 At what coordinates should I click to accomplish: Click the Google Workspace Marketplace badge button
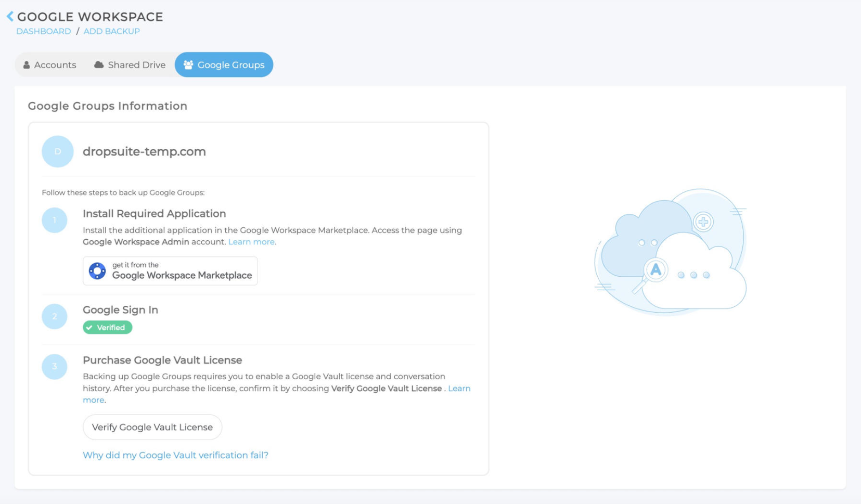click(x=170, y=271)
